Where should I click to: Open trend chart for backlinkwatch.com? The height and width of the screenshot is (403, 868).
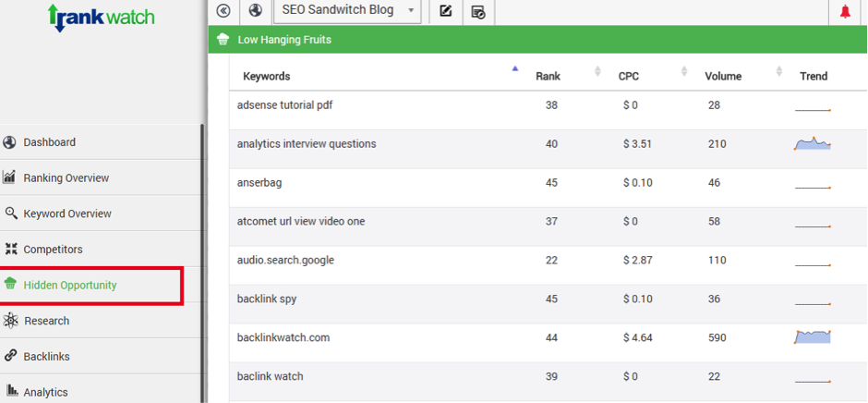coord(813,336)
